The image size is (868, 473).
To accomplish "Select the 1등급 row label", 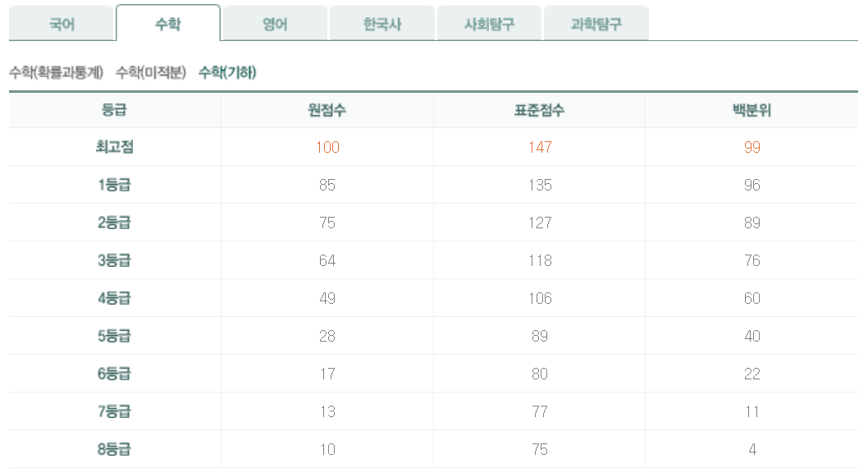I will [x=112, y=185].
